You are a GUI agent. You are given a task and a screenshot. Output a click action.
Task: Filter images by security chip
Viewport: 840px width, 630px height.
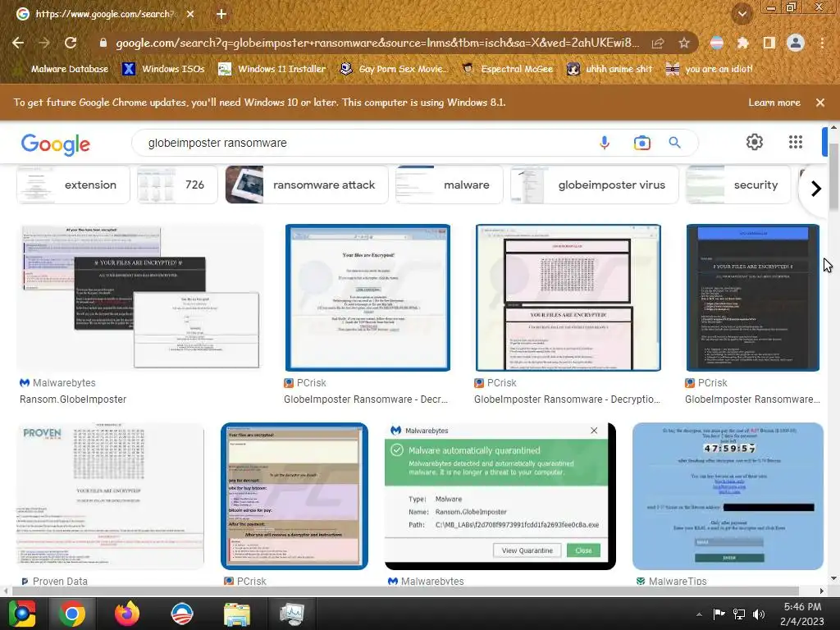[738, 185]
